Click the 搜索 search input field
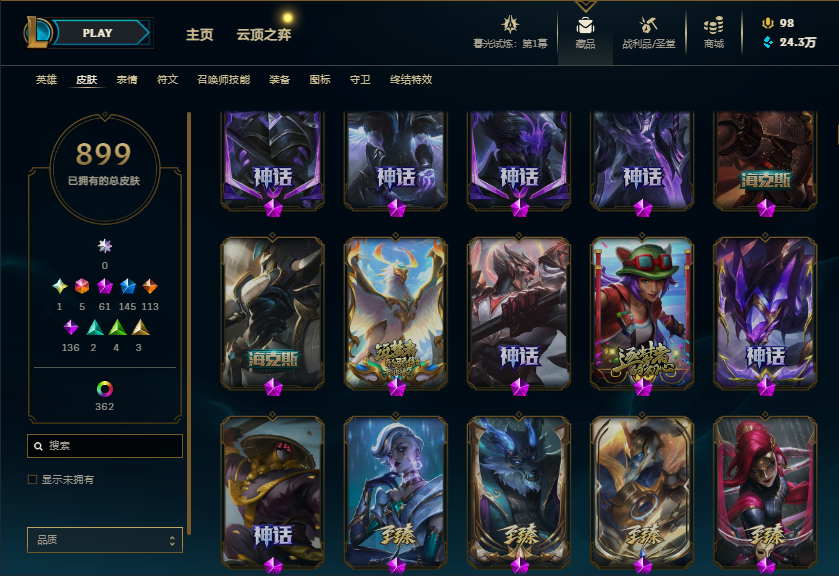Viewport: 839px width, 576px height. 105,446
